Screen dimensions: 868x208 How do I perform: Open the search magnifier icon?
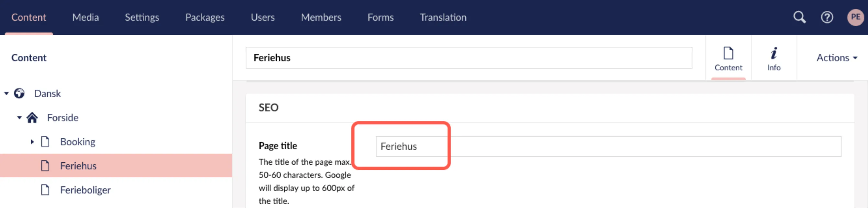[x=799, y=17]
